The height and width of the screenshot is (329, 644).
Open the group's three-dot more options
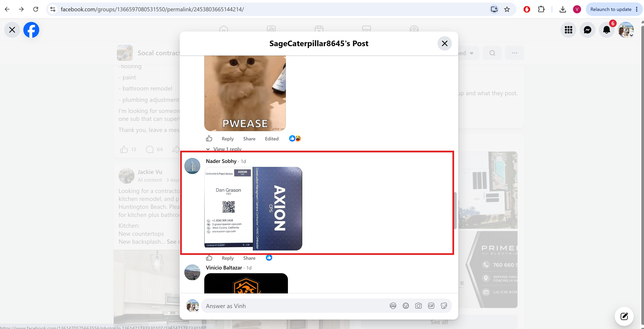[514, 53]
